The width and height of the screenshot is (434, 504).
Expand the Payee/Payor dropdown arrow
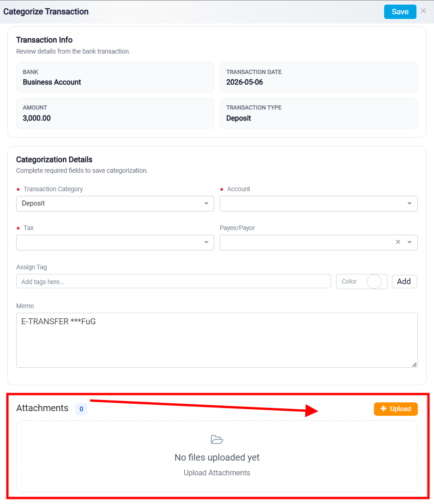[x=410, y=243]
